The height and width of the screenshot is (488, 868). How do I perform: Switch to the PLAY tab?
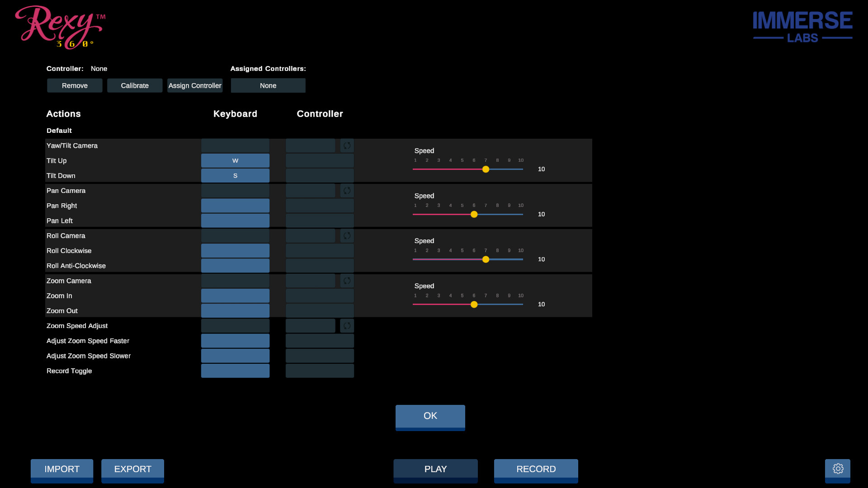tap(435, 469)
